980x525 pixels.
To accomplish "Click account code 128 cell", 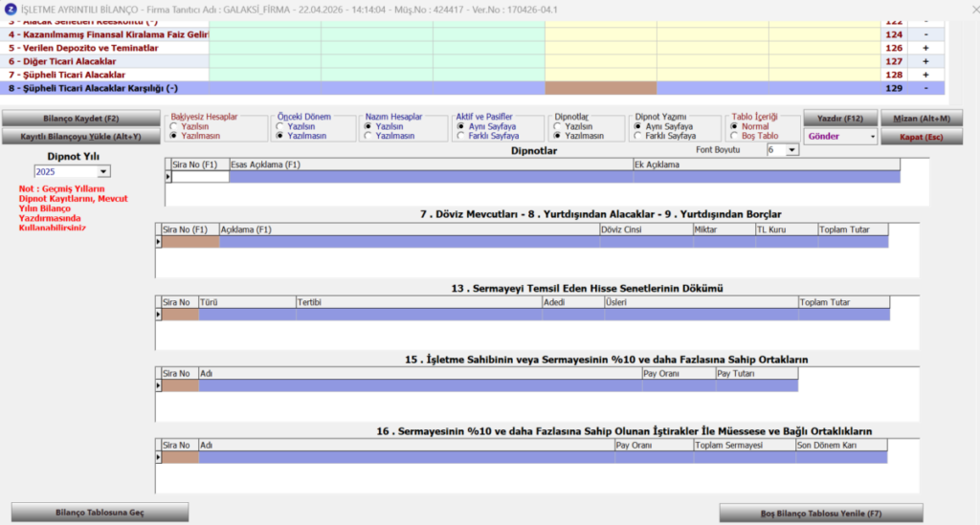I will (894, 75).
